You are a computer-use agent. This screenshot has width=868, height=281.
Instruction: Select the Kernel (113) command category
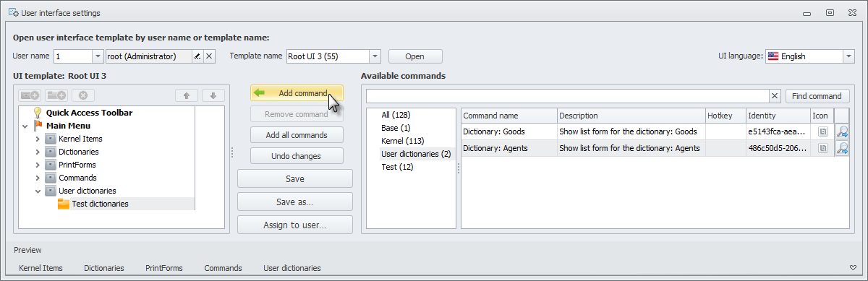(403, 141)
